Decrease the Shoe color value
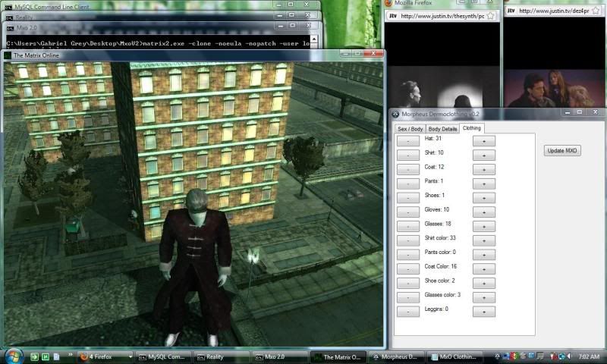Image resolution: width=607 pixels, height=364 pixels. tap(408, 283)
